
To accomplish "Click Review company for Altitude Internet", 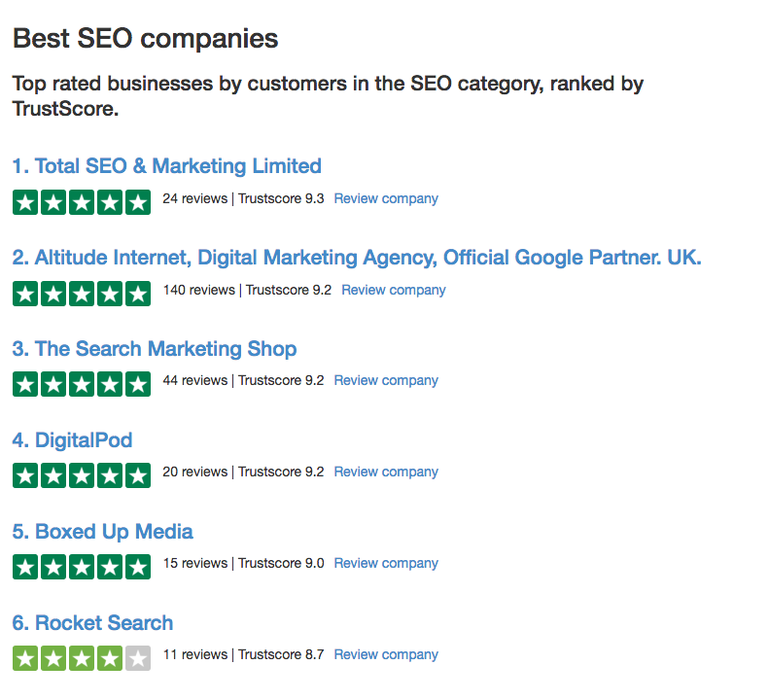I will (394, 290).
